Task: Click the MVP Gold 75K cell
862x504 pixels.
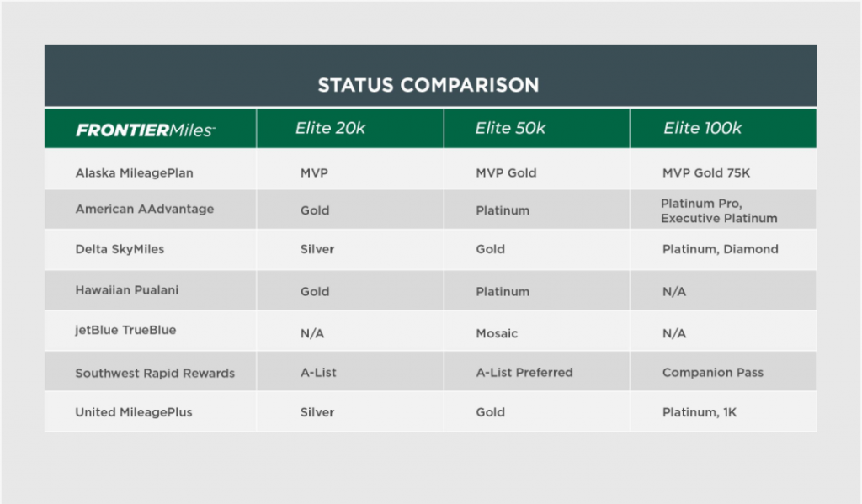Action: (x=706, y=173)
